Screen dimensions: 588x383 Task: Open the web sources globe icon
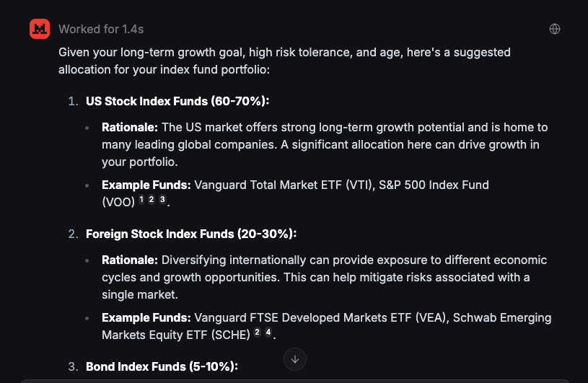point(555,29)
